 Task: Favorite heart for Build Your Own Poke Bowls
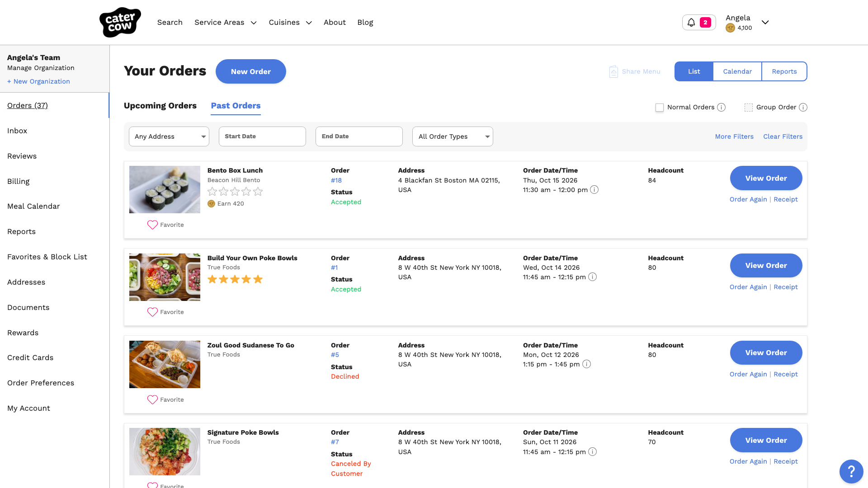click(x=152, y=312)
